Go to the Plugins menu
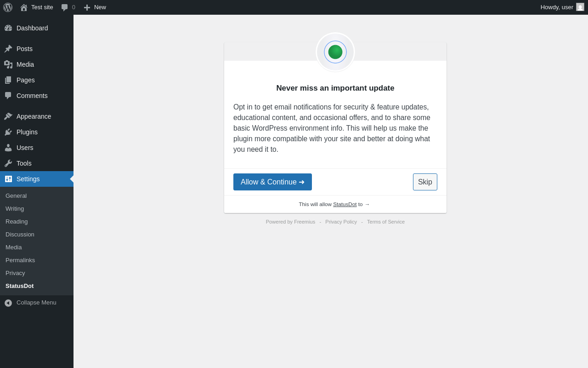Screen dimensions: 588x368 pyautogui.click(x=27, y=132)
